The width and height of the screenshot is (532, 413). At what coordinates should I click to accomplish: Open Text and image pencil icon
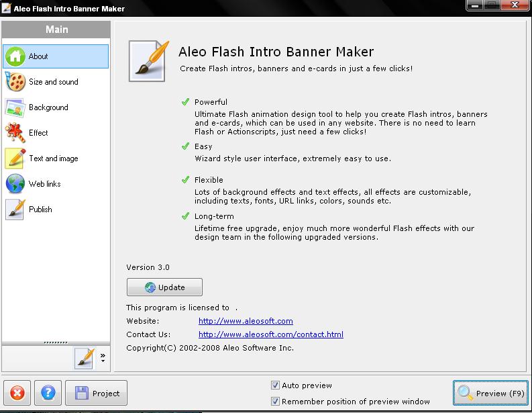tap(15, 158)
